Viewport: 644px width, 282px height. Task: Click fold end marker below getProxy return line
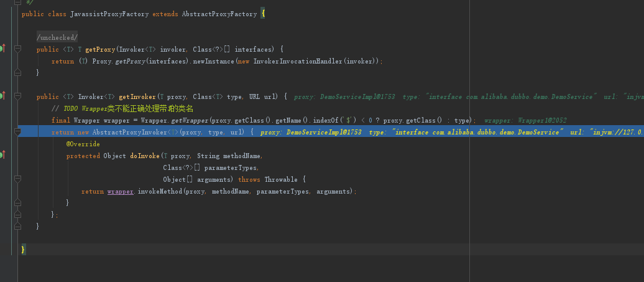click(x=17, y=72)
